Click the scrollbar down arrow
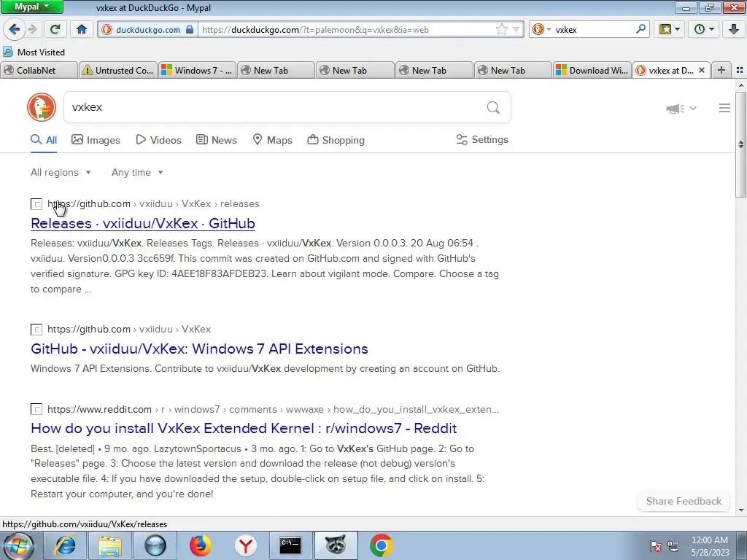Image resolution: width=747 pixels, height=560 pixels. [741, 510]
